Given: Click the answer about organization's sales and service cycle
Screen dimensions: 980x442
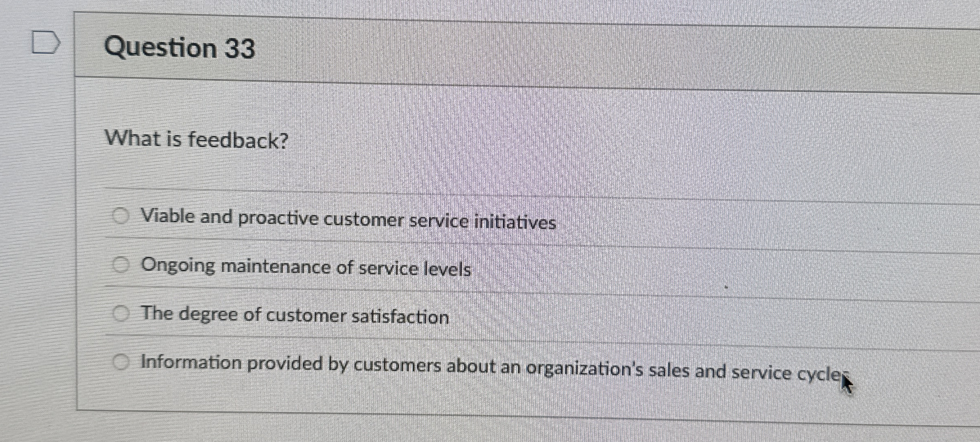Looking at the screenshot, I should [x=491, y=365].
